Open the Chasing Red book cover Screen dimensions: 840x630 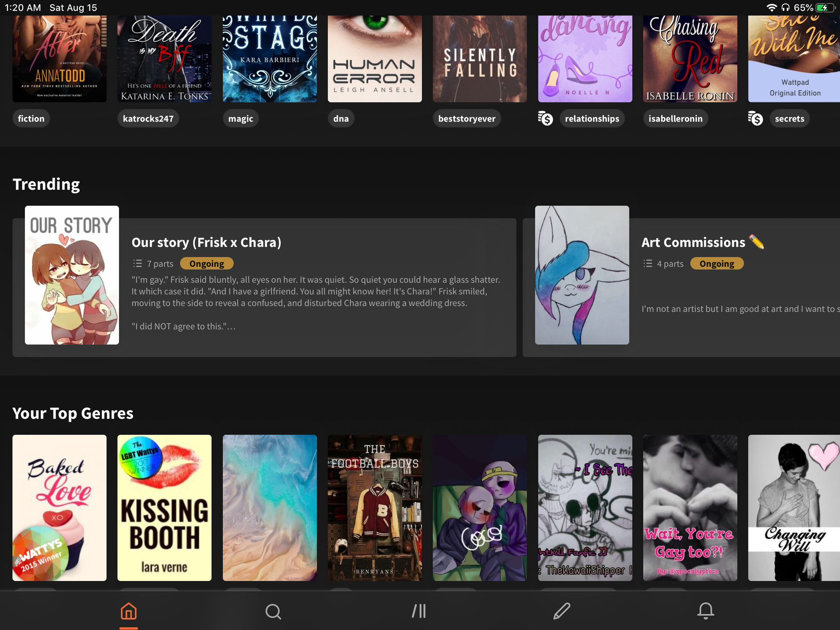(x=690, y=59)
